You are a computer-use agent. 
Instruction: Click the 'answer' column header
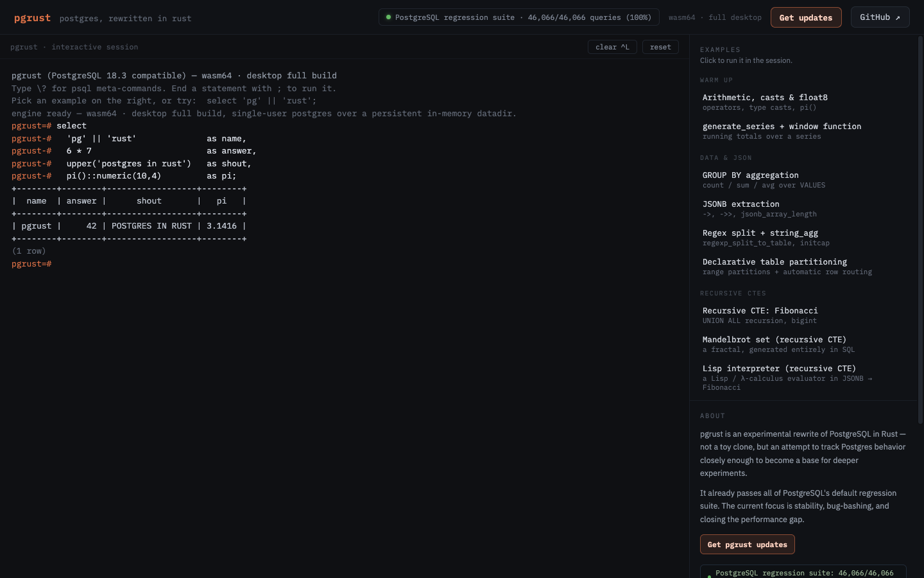coord(81,201)
